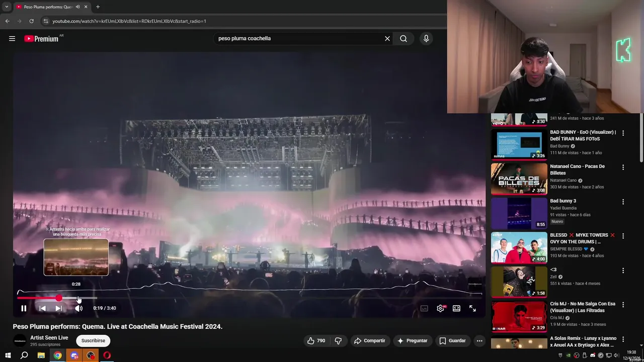Image resolution: width=644 pixels, height=362 pixels.
Task: Open the Compartir share dialog
Action: coord(369,341)
